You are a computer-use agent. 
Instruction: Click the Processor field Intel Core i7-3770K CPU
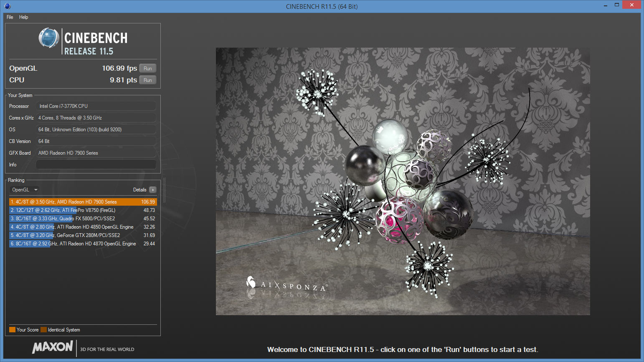(x=96, y=106)
